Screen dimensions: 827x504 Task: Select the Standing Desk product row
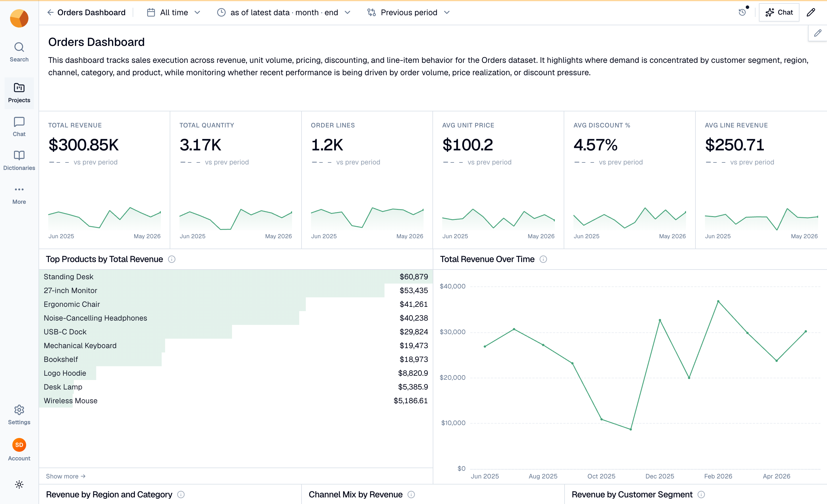coord(236,276)
